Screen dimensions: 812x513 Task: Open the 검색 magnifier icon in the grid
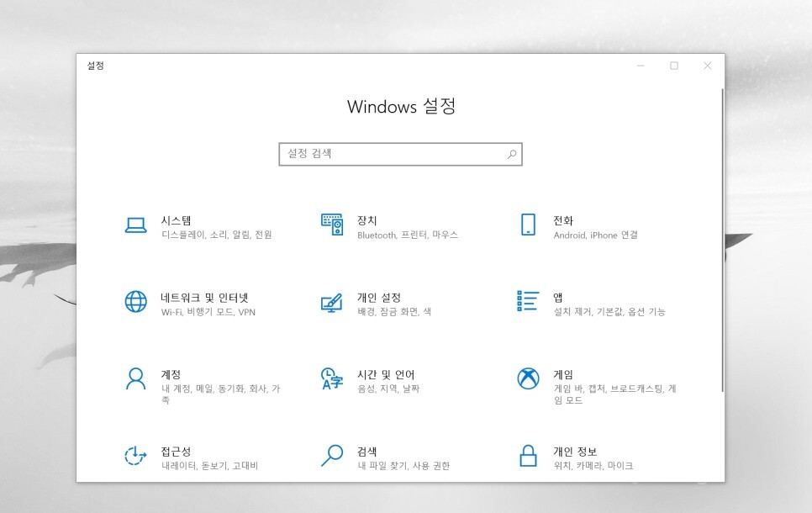332,456
